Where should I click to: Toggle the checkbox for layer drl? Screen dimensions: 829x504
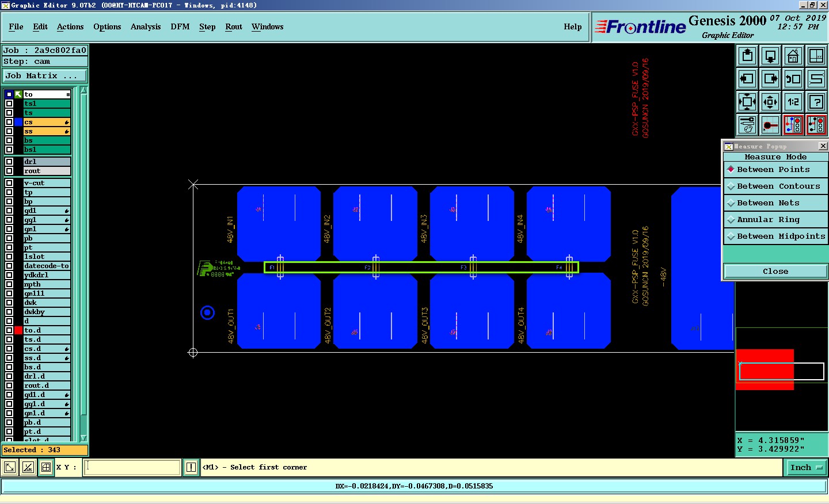(9, 162)
